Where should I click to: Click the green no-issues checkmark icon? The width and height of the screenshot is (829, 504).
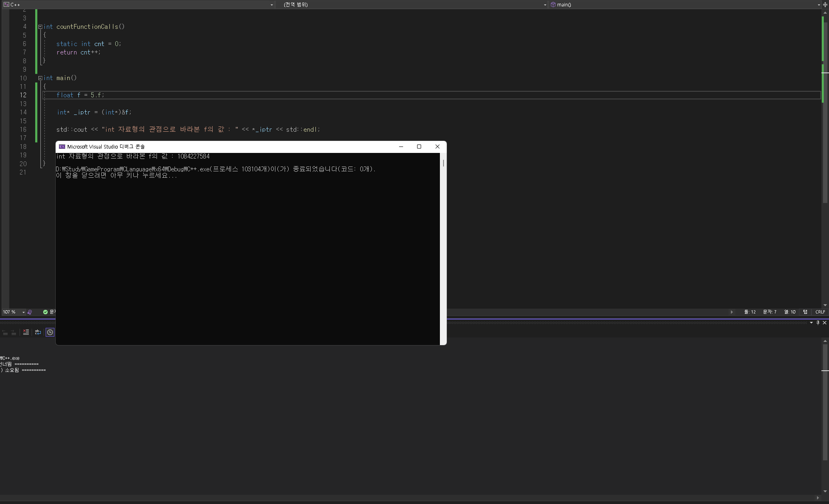(45, 312)
